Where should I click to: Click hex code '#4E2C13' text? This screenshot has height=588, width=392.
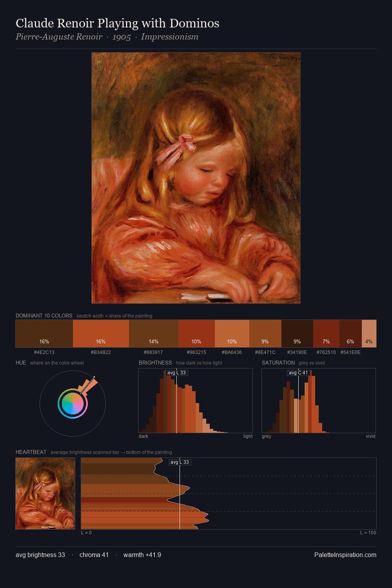click(x=44, y=352)
